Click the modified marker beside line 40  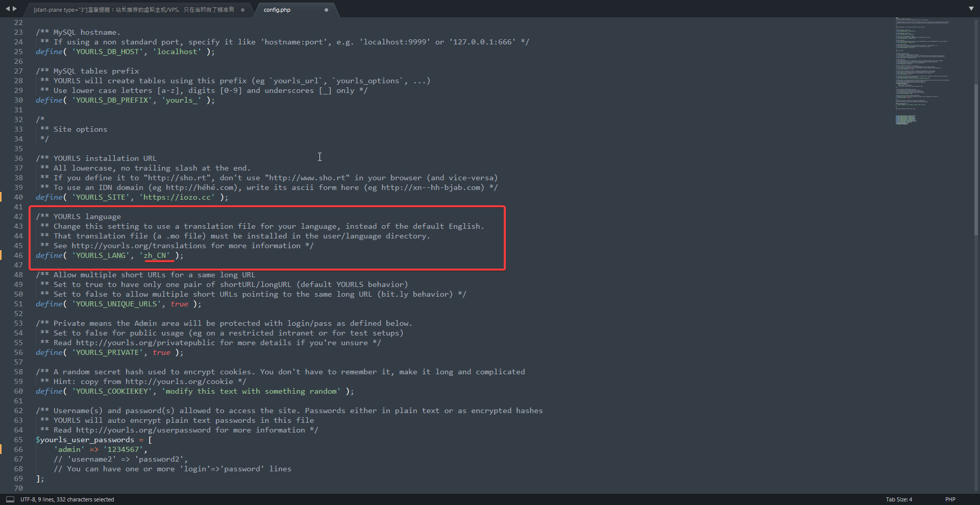[x=1, y=197]
